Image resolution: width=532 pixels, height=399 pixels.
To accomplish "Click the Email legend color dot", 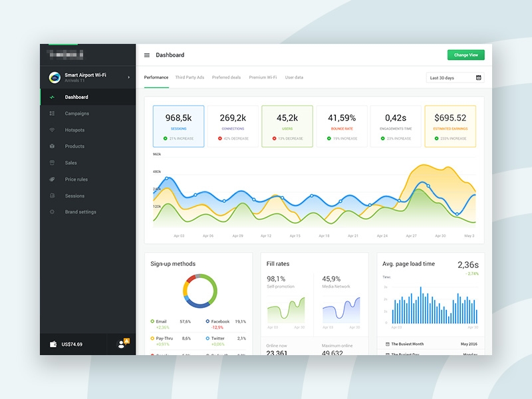I will (152, 321).
